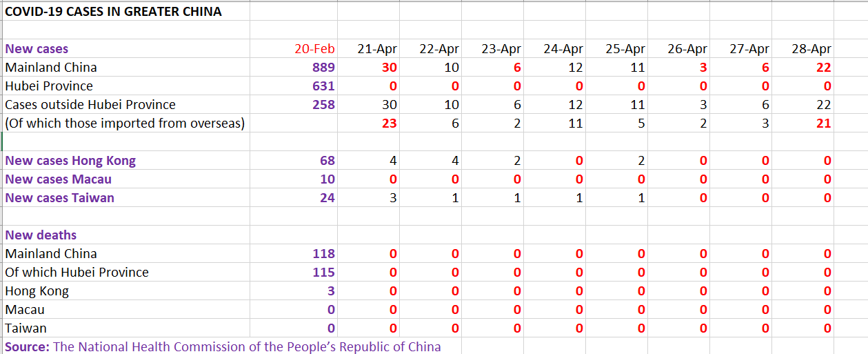Image resolution: width=868 pixels, height=354 pixels.
Task: Select the '23-Apr' column header
Action: (x=501, y=49)
